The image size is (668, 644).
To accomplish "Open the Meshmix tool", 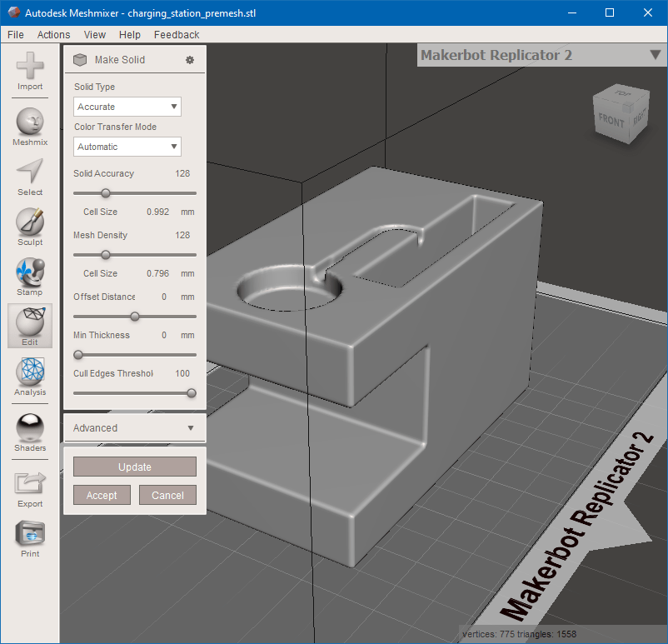I will (30, 122).
